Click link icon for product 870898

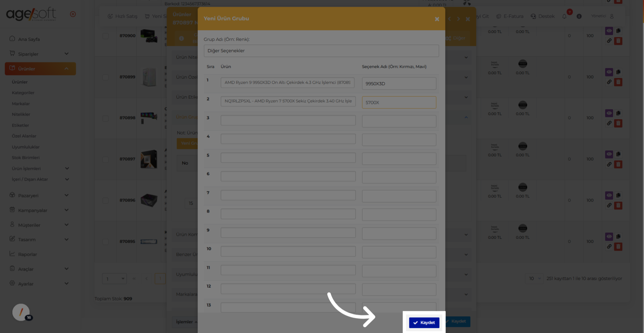[x=609, y=123]
